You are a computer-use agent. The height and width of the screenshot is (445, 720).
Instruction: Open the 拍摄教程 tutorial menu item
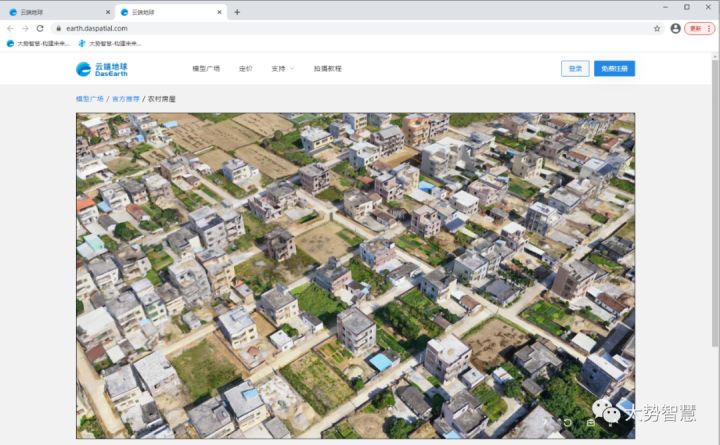pos(327,68)
